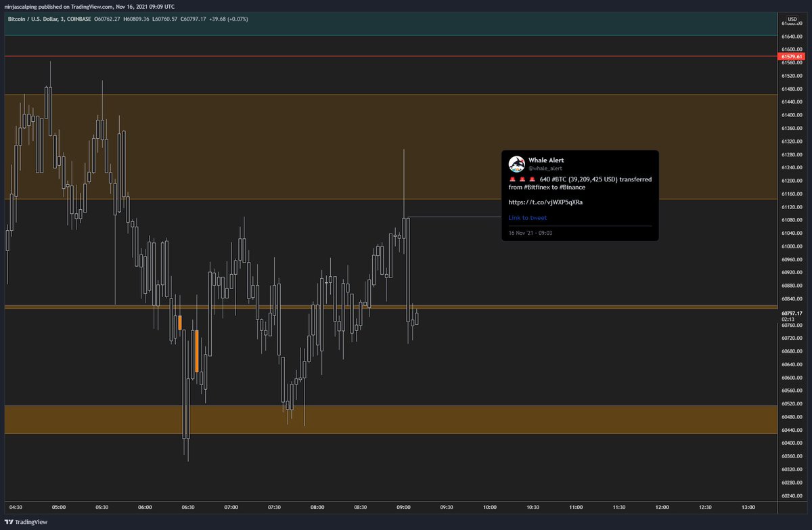Click the 60240.00 price axis label
Viewport: 812px width, 530px height.
(790, 496)
